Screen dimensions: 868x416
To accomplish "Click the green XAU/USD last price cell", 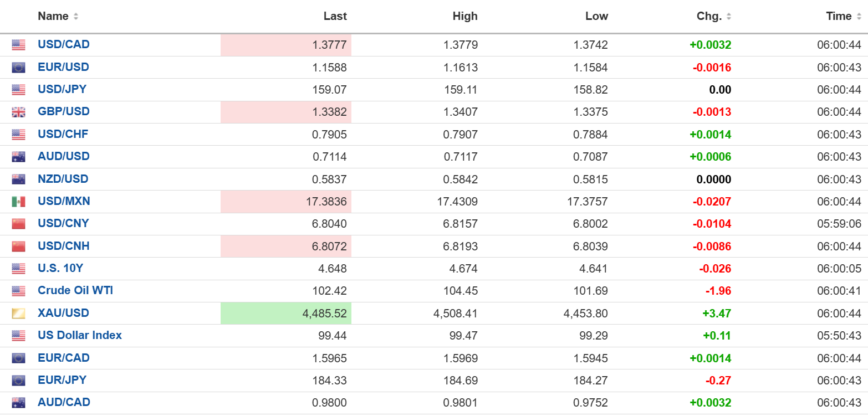I will (286, 314).
